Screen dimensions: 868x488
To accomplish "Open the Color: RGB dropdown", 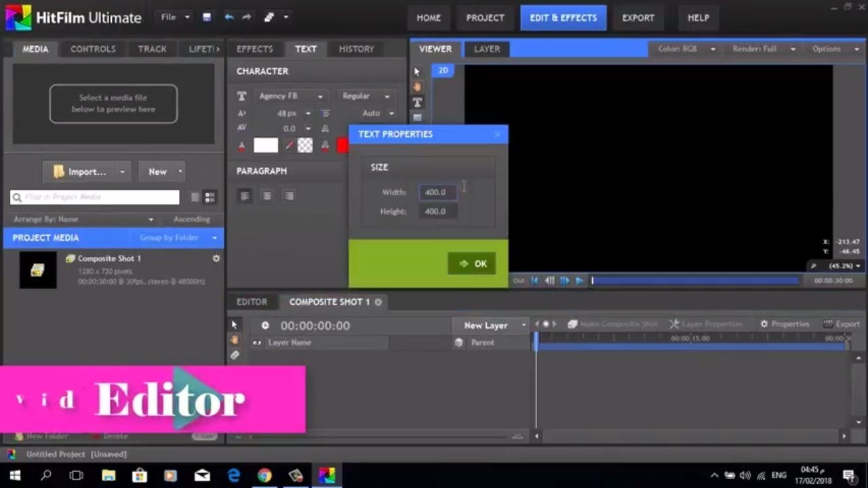I will point(686,49).
